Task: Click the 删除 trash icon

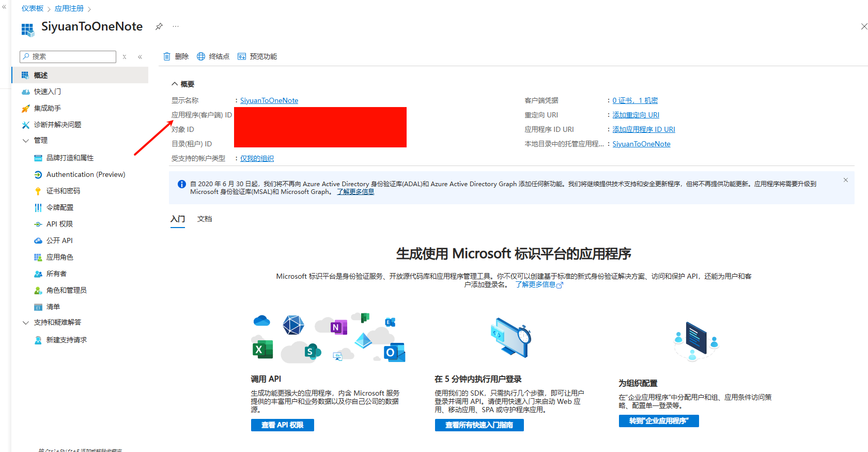Action: 167,56
